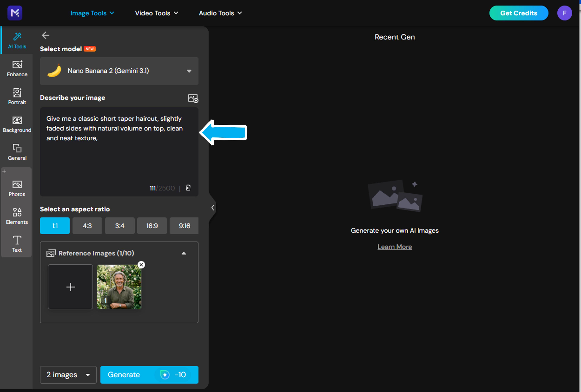The image size is (581, 392).
Task: Open the 2 images count dropdown
Action: coord(68,375)
